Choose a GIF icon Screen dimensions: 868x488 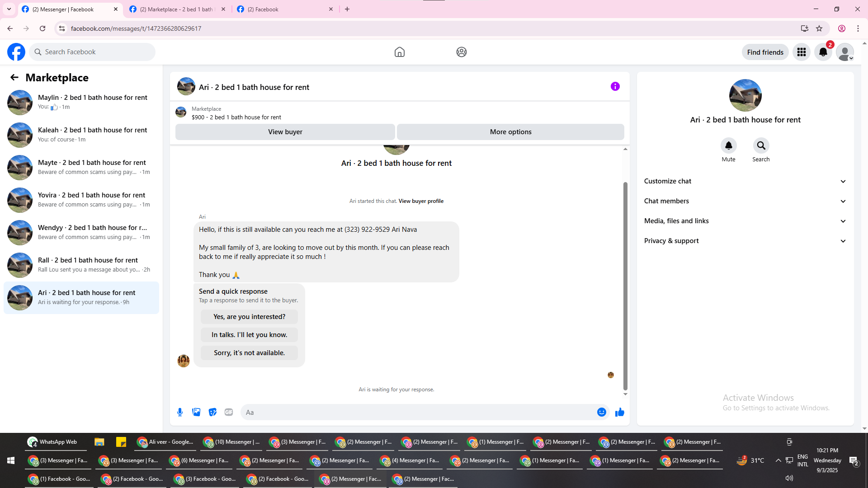pos(229,412)
